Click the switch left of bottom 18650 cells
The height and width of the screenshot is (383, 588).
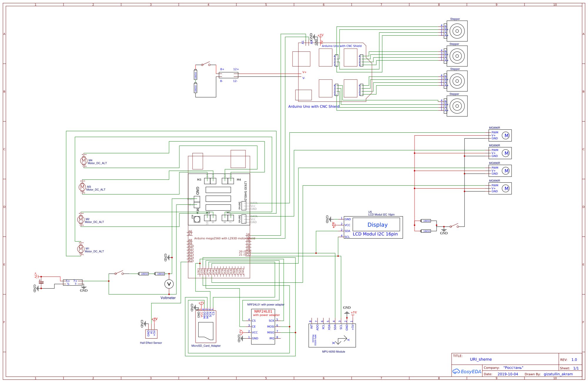(x=119, y=273)
